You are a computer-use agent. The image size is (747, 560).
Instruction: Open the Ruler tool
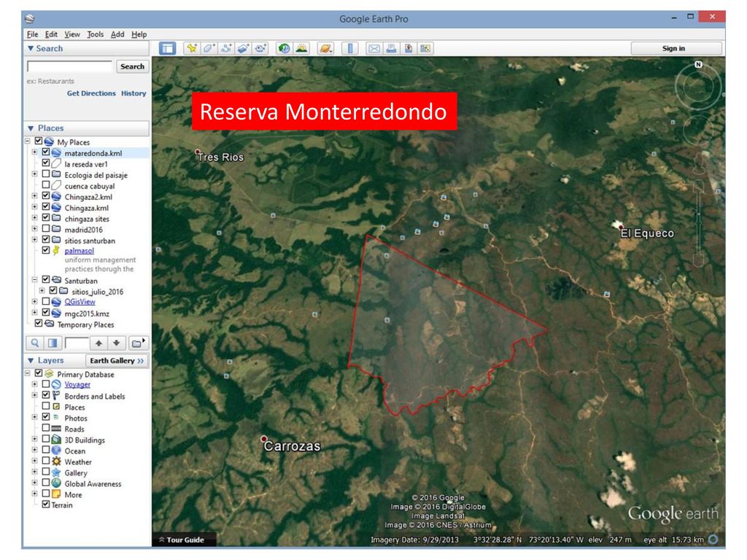click(x=350, y=48)
